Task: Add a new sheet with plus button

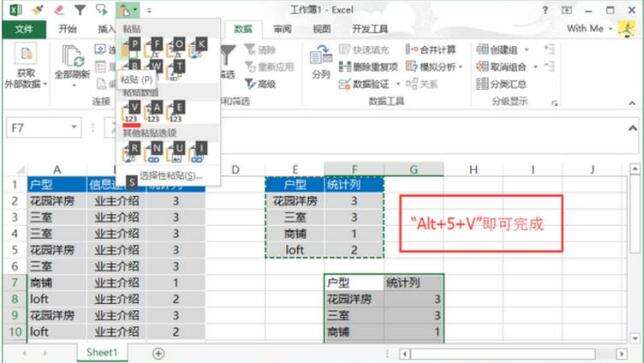Action: (x=159, y=353)
